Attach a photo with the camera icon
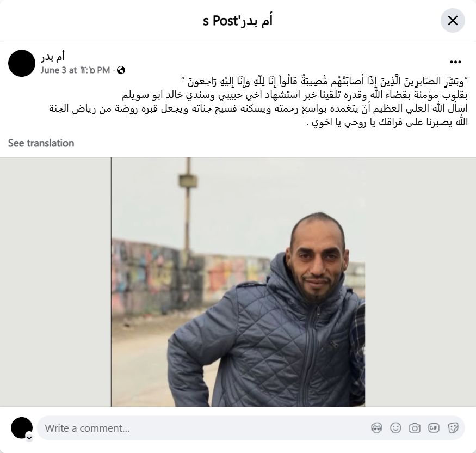This screenshot has width=476, height=453. tap(415, 428)
